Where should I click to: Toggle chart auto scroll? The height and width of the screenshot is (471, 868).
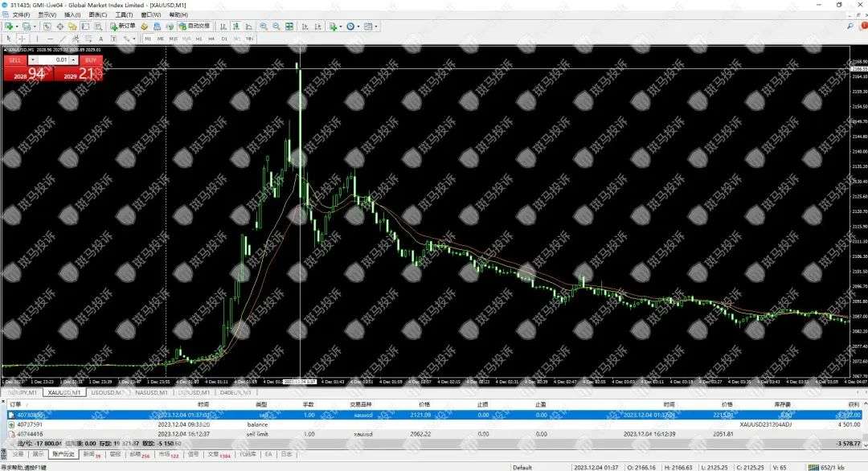pyautogui.click(x=305, y=26)
